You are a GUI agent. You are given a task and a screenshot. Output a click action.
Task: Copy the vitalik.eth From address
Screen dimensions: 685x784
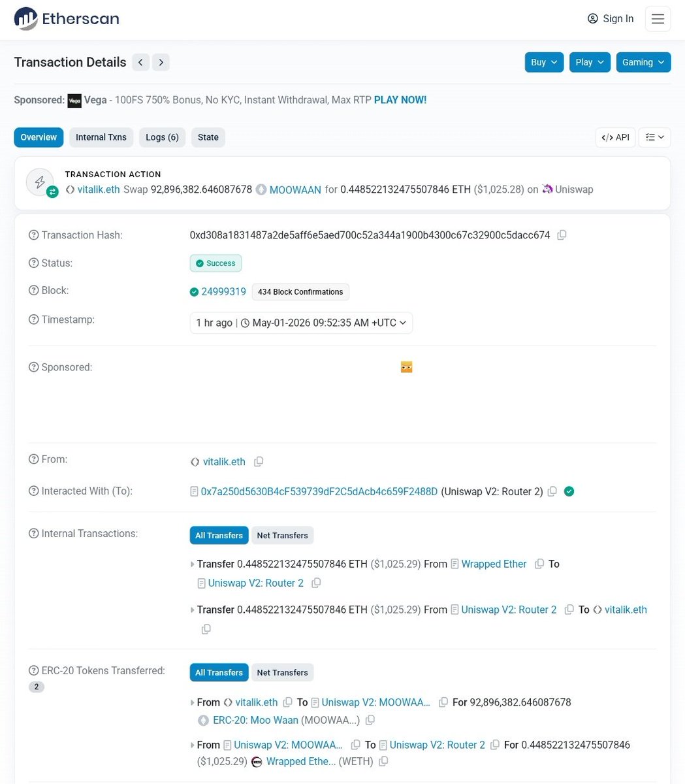click(x=259, y=462)
